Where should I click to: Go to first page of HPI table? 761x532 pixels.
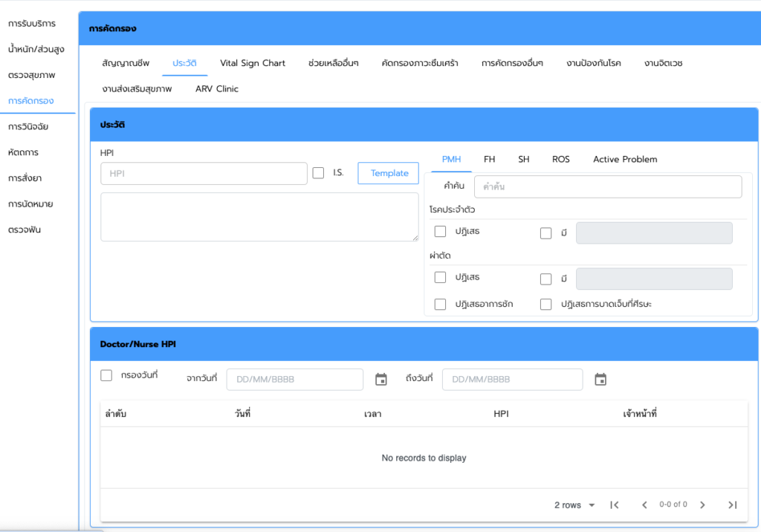click(x=615, y=505)
